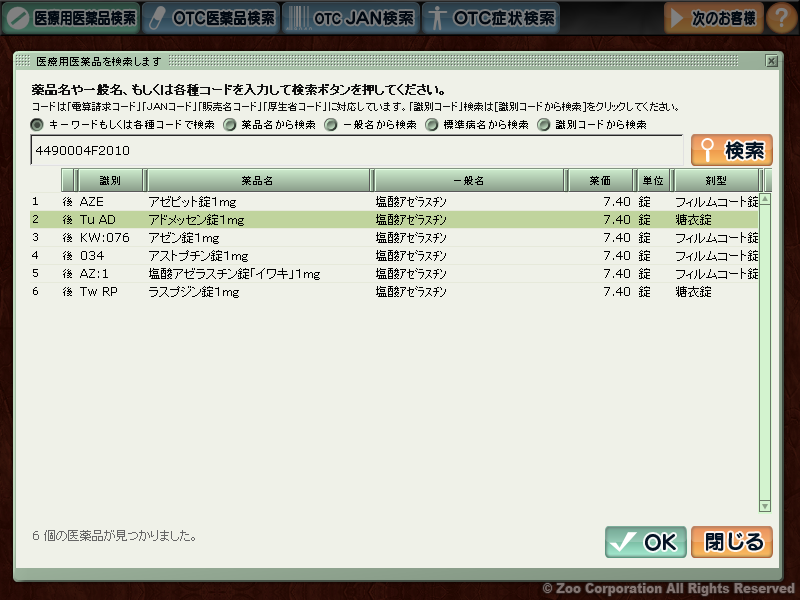
Task: Switch to OTC症状検索 tab
Action: click(491, 18)
